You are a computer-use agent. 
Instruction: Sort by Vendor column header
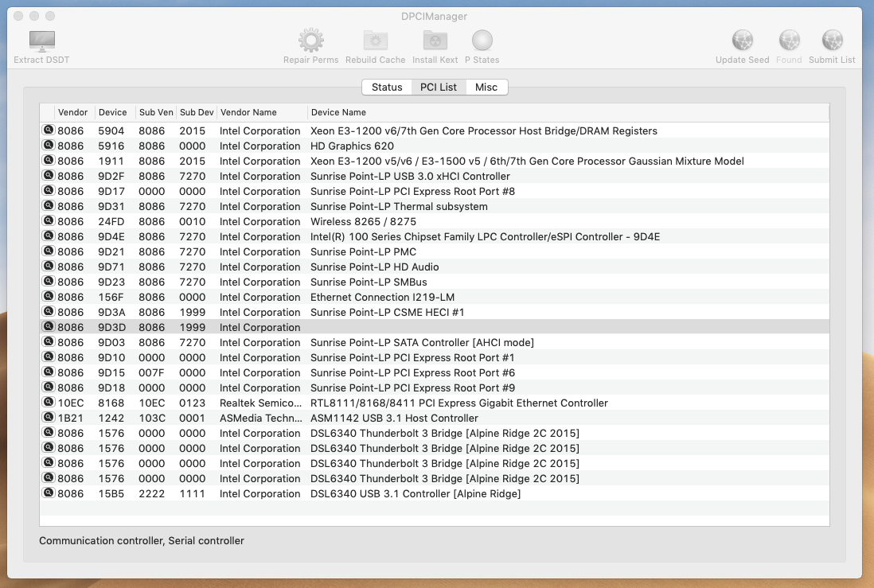(x=73, y=112)
